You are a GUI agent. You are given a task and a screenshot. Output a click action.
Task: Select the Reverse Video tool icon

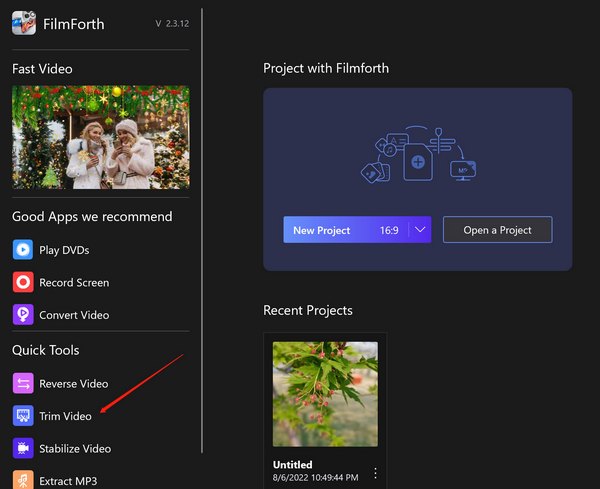tap(23, 383)
